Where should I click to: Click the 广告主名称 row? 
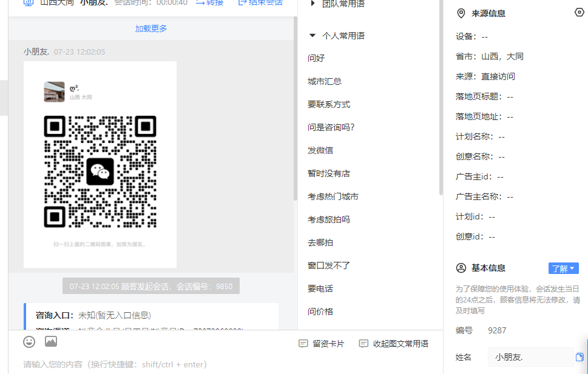pos(484,197)
